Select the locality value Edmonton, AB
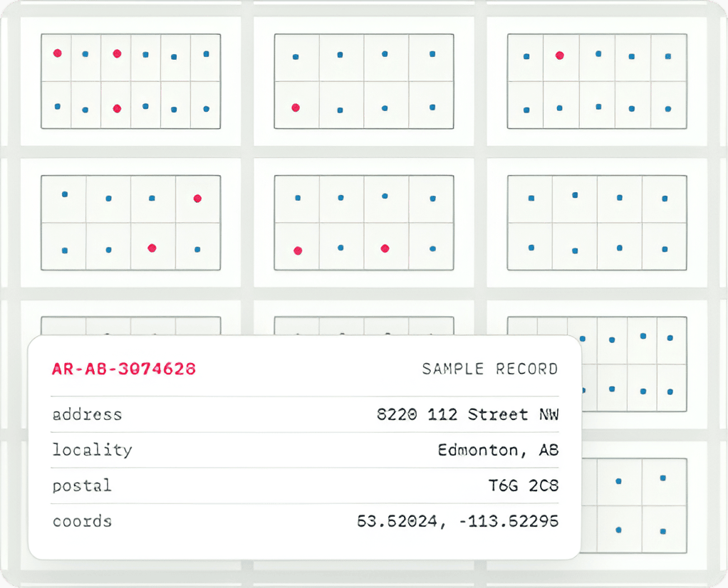 [x=498, y=450]
